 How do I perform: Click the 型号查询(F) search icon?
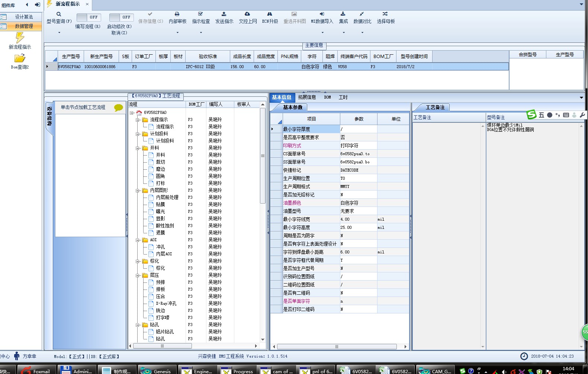click(59, 14)
